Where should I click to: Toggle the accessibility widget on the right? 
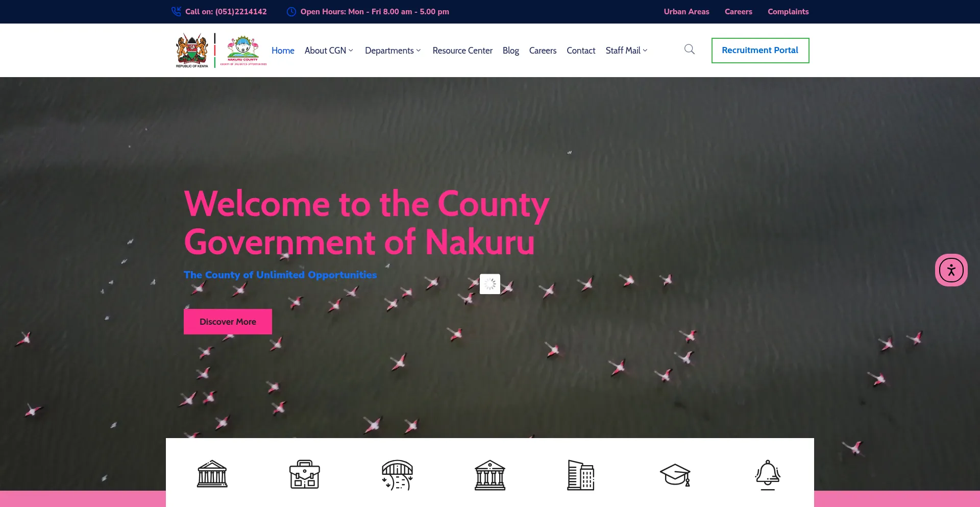tap(951, 270)
